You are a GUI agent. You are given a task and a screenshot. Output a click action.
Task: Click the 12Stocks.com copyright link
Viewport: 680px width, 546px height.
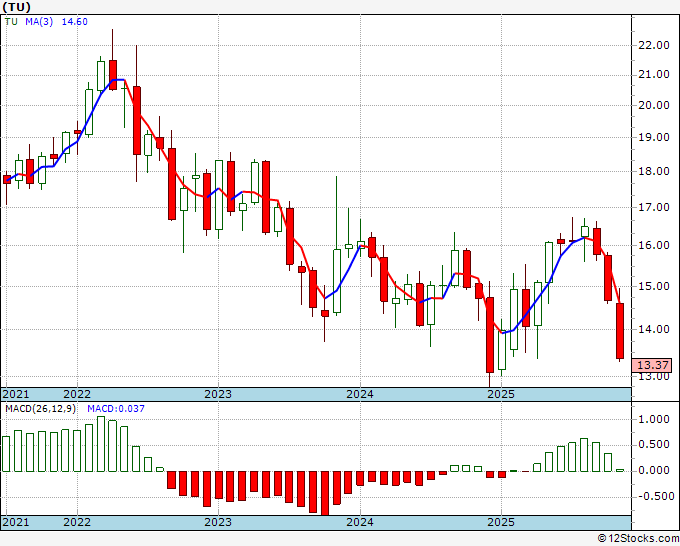click(x=638, y=539)
